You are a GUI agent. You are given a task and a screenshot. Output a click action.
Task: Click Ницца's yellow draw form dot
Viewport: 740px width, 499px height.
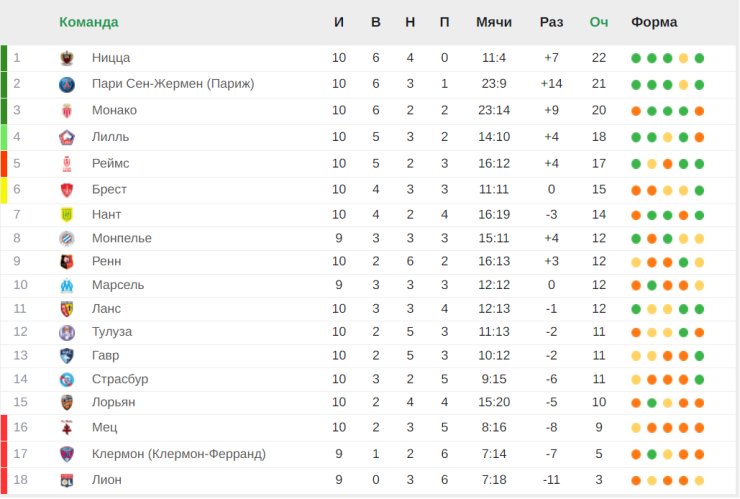pyautogui.click(x=683, y=59)
